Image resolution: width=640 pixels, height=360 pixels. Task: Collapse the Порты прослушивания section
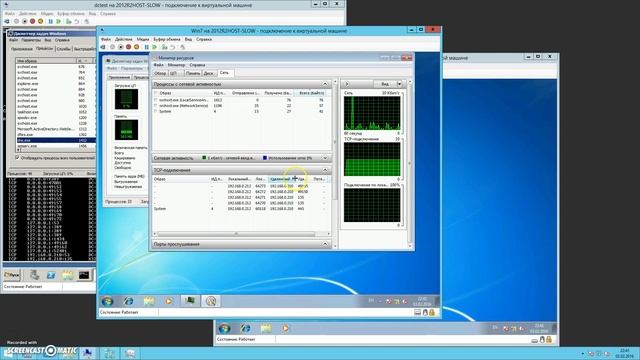click(x=325, y=244)
